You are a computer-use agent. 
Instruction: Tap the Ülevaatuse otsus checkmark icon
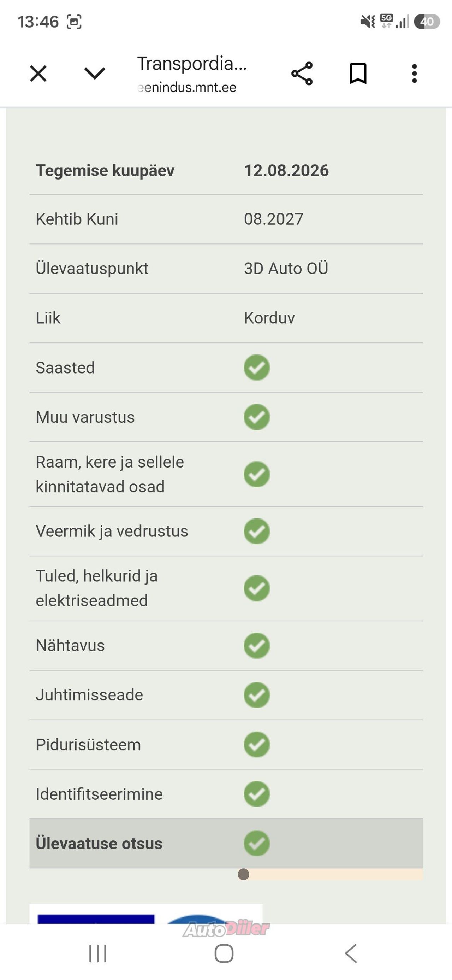[x=257, y=844]
